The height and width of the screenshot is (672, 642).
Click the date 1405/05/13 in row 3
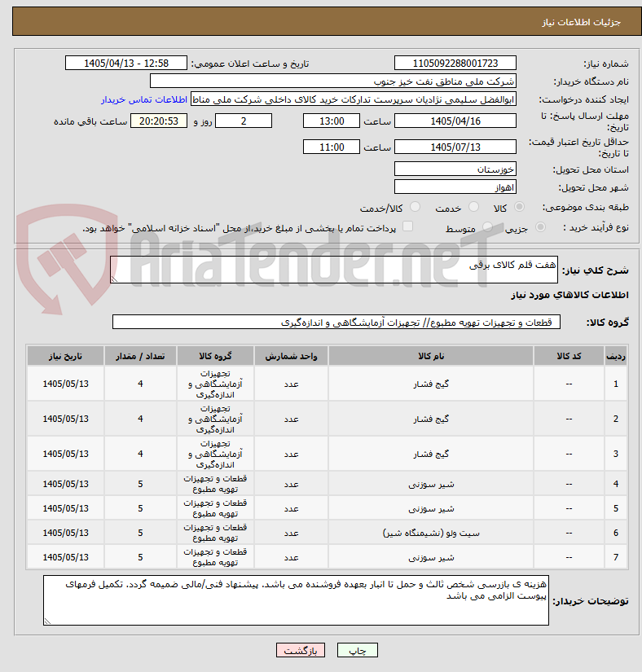65,454
